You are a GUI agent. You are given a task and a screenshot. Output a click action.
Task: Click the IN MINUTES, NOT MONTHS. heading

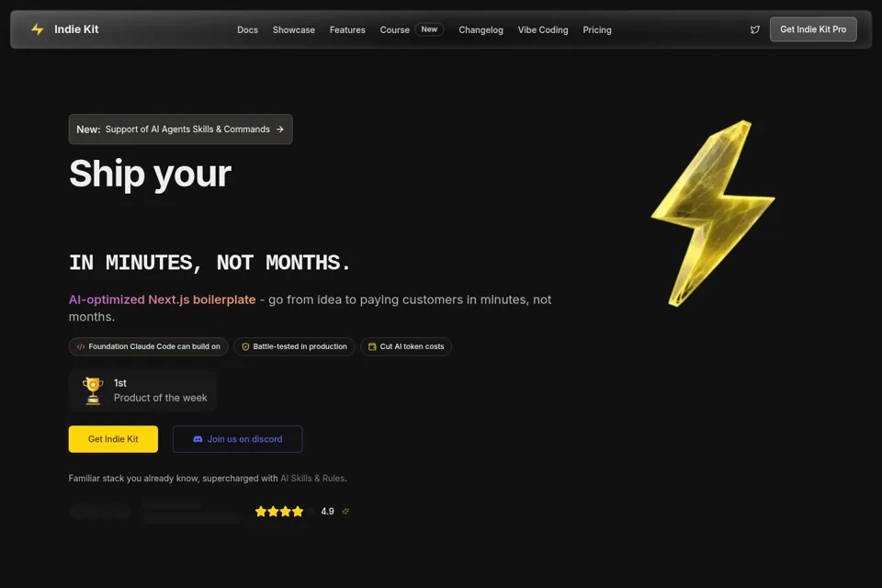[209, 263]
